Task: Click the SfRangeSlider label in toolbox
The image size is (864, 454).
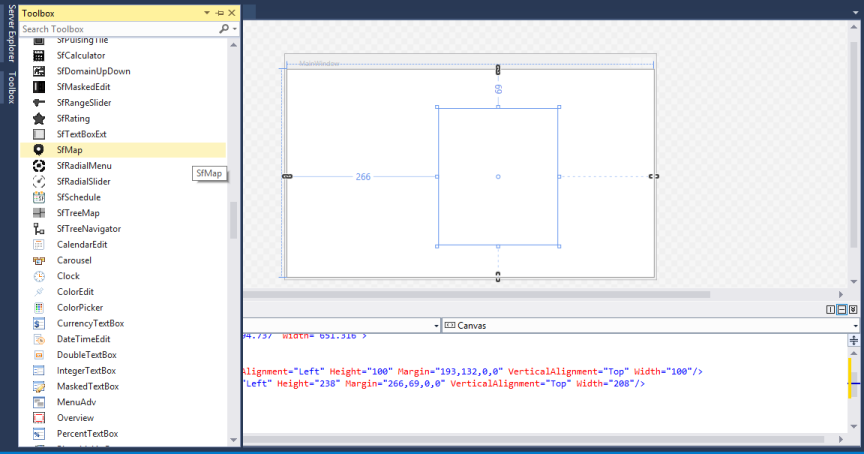Action: pyautogui.click(x=84, y=102)
